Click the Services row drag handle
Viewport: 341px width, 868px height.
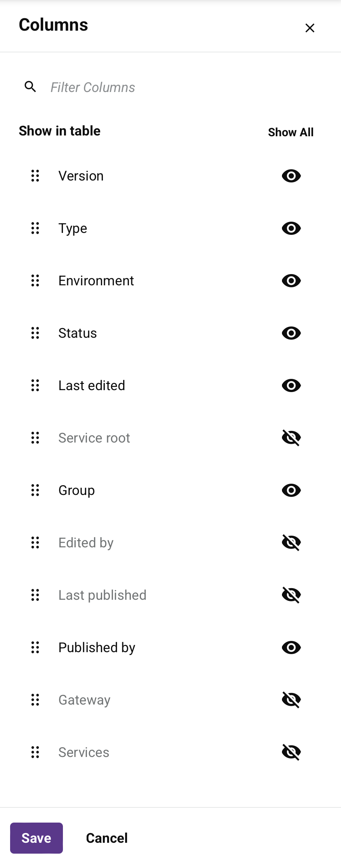(x=35, y=752)
